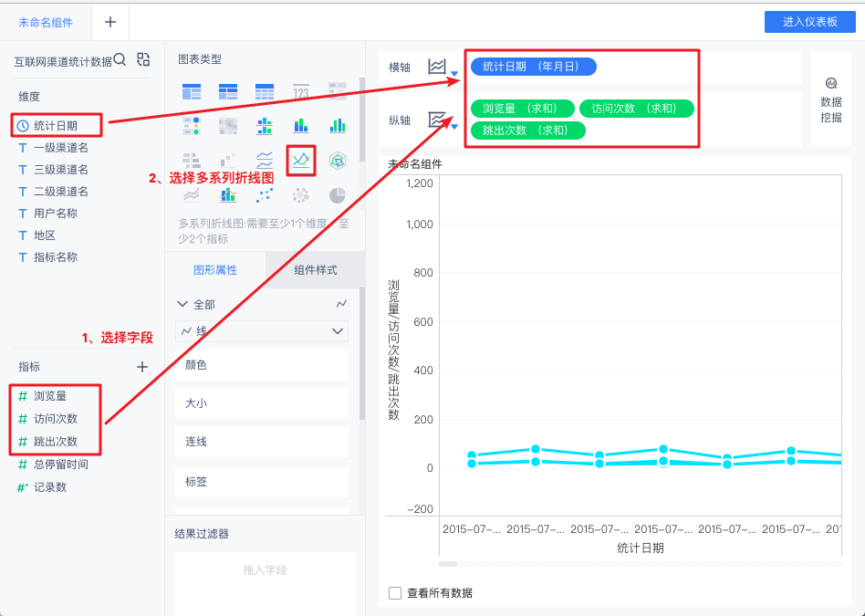The width and height of the screenshot is (865, 616).
Task: Select the greyed range area chart type
Action: pos(192,195)
